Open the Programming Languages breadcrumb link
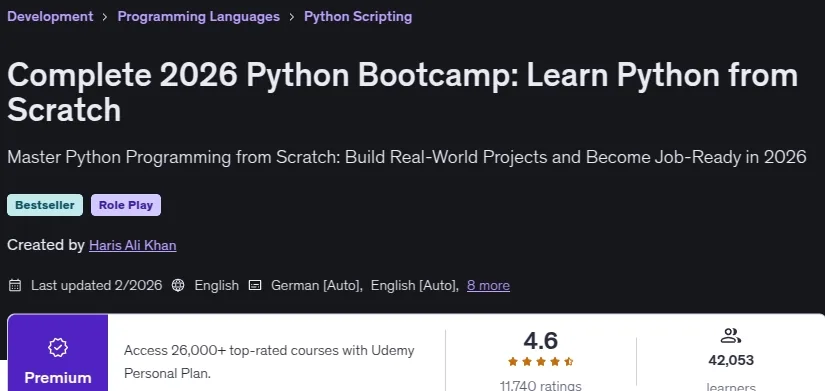 pyautogui.click(x=198, y=16)
